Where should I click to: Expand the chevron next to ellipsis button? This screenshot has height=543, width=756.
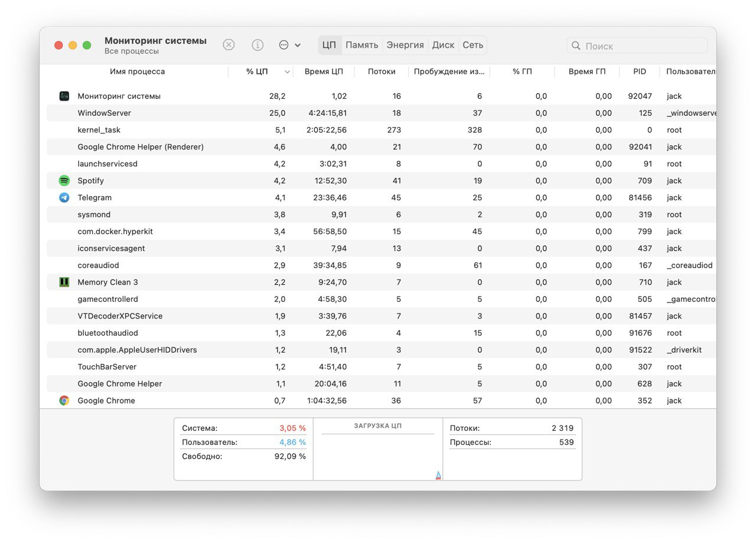click(x=298, y=45)
